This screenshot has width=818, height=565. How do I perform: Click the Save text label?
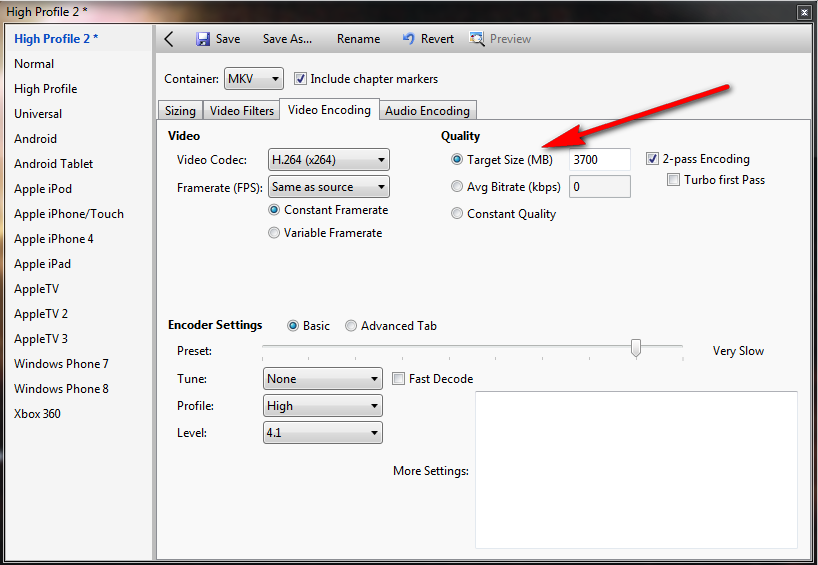[228, 39]
